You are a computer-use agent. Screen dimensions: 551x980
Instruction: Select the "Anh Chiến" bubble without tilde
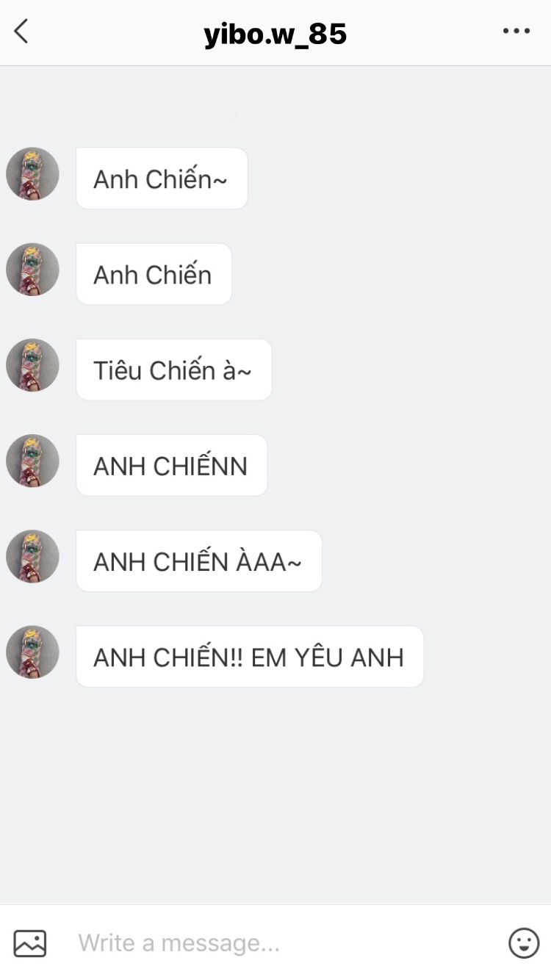pyautogui.click(x=154, y=274)
